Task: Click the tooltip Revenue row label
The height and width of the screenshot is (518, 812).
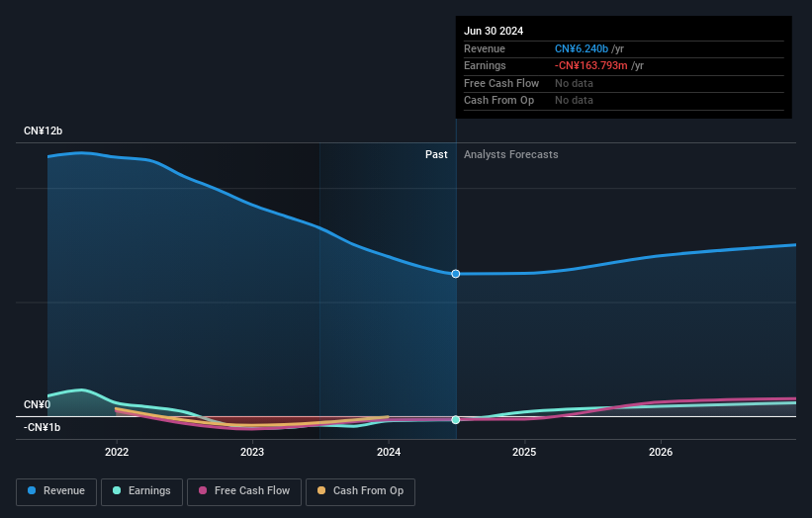Action: [x=485, y=48]
